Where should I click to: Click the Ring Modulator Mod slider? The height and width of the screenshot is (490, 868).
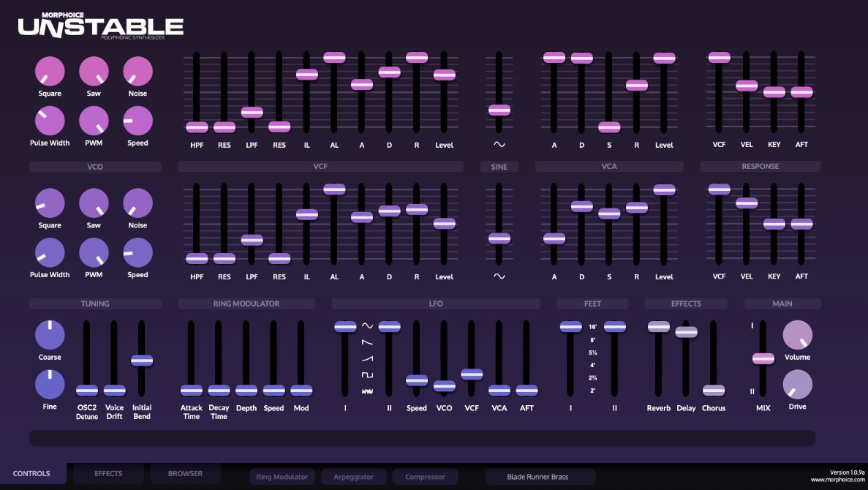click(301, 391)
